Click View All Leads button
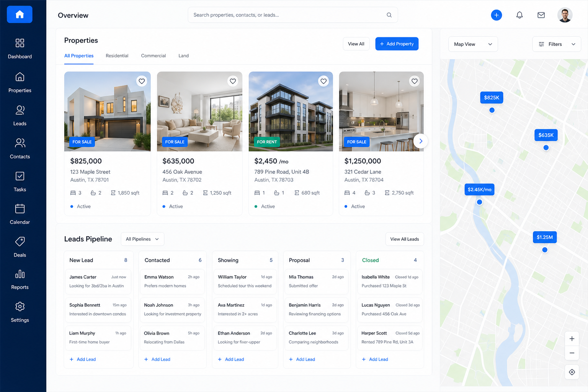 point(405,239)
